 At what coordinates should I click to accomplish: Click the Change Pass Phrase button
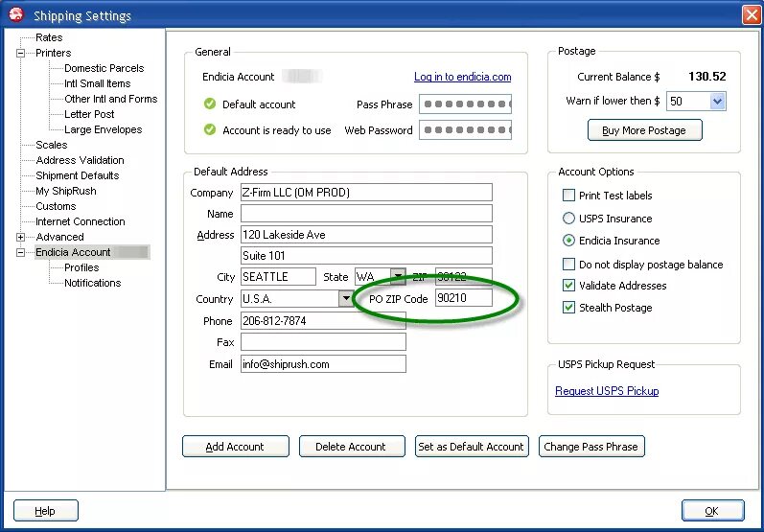click(x=591, y=447)
